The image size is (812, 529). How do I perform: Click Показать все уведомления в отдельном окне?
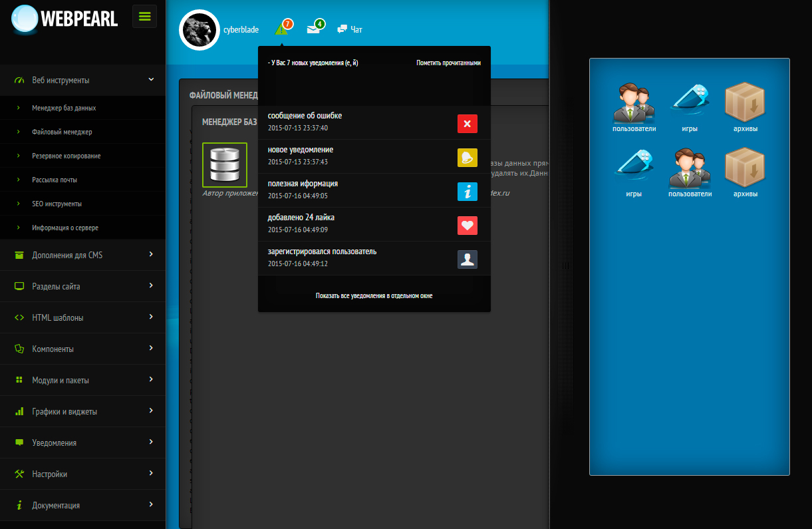(x=374, y=295)
